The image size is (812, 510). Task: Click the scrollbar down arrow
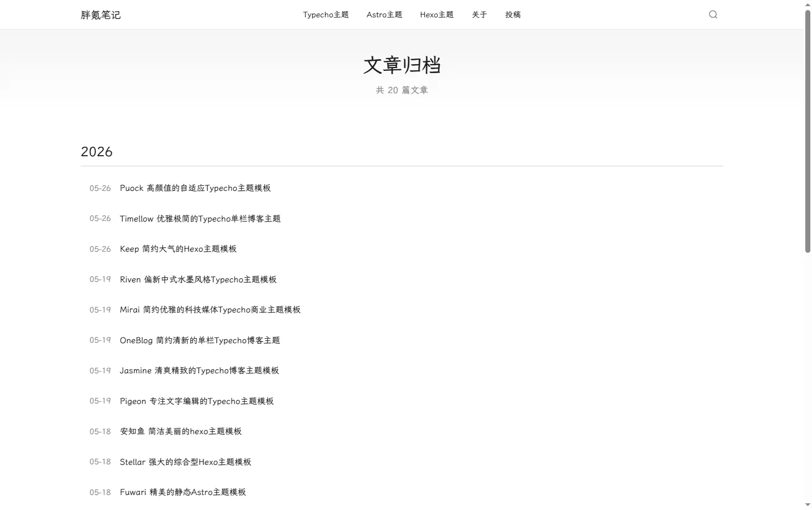pos(808,505)
